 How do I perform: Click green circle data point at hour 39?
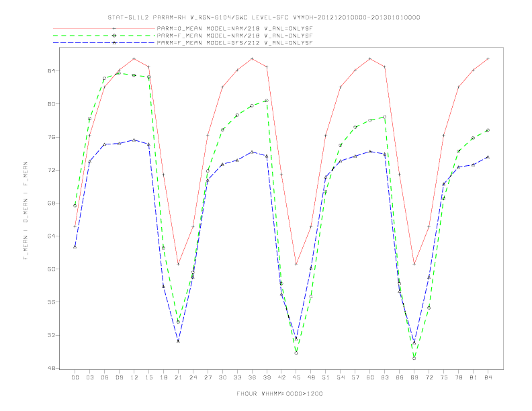(x=267, y=100)
